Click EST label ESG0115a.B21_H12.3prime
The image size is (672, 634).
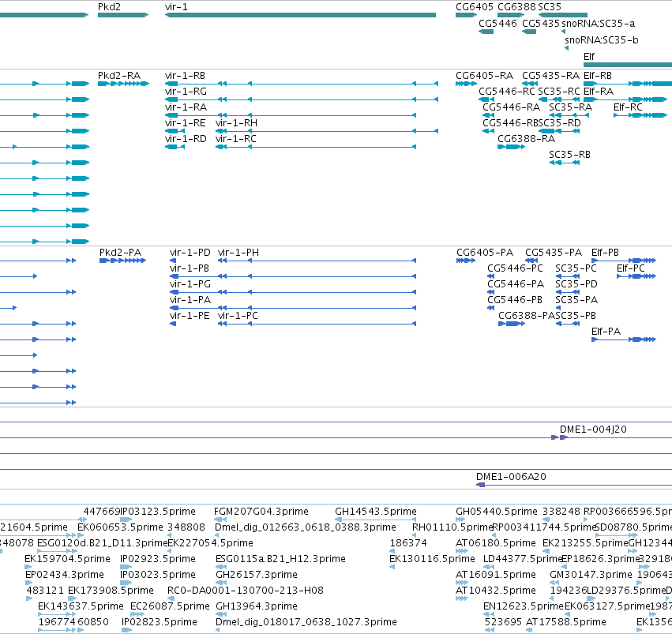pos(280,559)
